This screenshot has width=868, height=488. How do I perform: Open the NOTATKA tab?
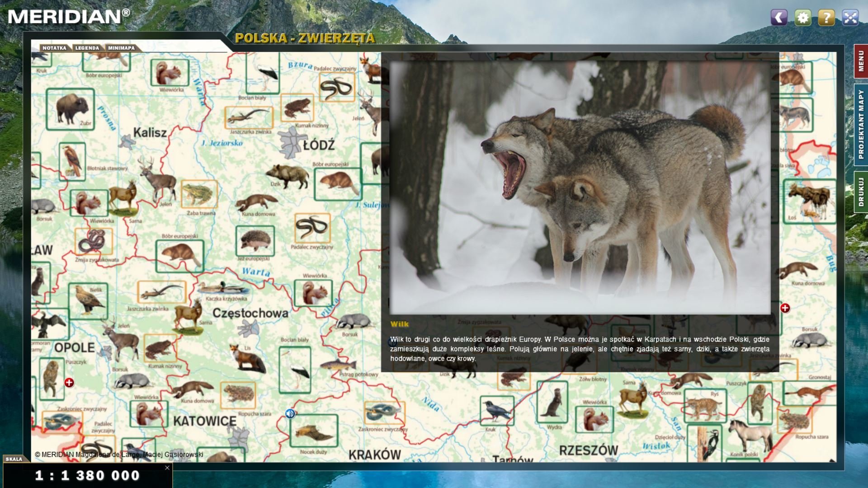pyautogui.click(x=54, y=48)
